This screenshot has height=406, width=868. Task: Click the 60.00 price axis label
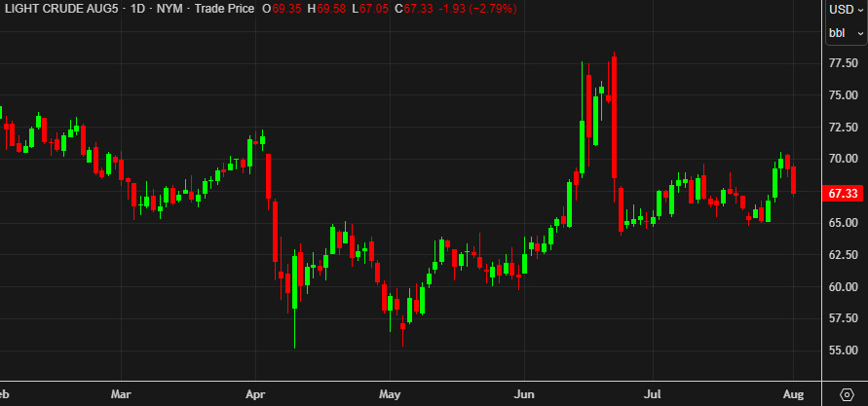click(843, 286)
